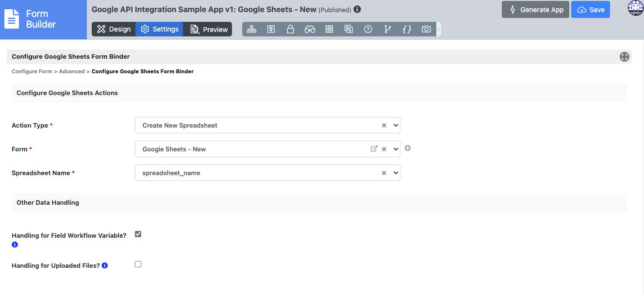Viewport: 644px width, 294px height.
Task: Open the padlock permission icon
Action: pos(290,29)
